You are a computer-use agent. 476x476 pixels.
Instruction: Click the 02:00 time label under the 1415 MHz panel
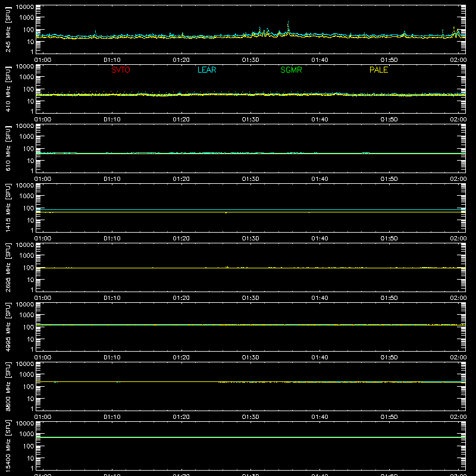458,239
